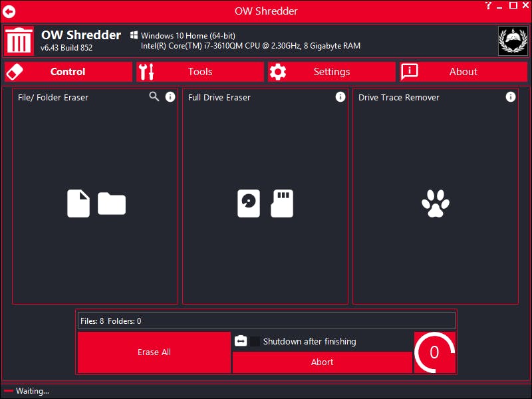Click the circular progress counter showing 0

pos(435,352)
